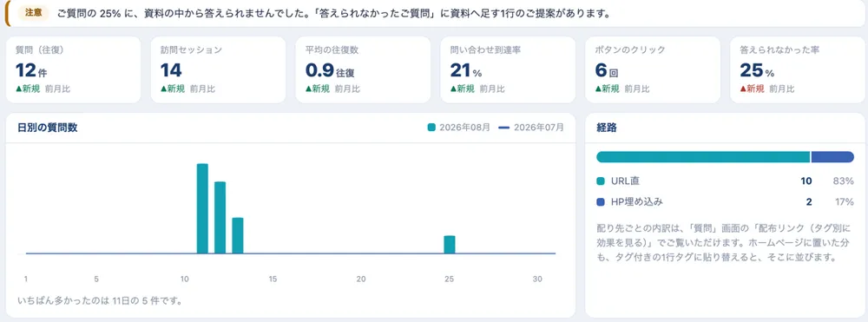This screenshot has width=868, height=322.
Task: Click the red ▲新規 indicator under 25%
Action: click(x=752, y=89)
